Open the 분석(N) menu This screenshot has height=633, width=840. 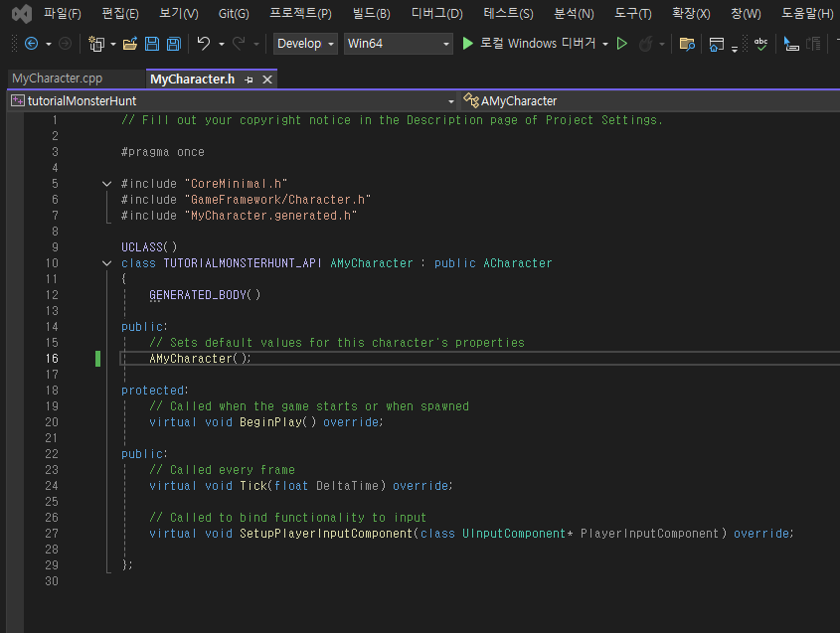click(574, 13)
